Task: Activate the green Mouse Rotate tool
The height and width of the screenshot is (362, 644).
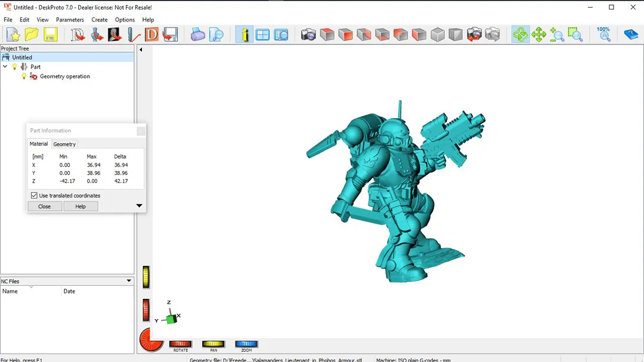Action: point(521,35)
